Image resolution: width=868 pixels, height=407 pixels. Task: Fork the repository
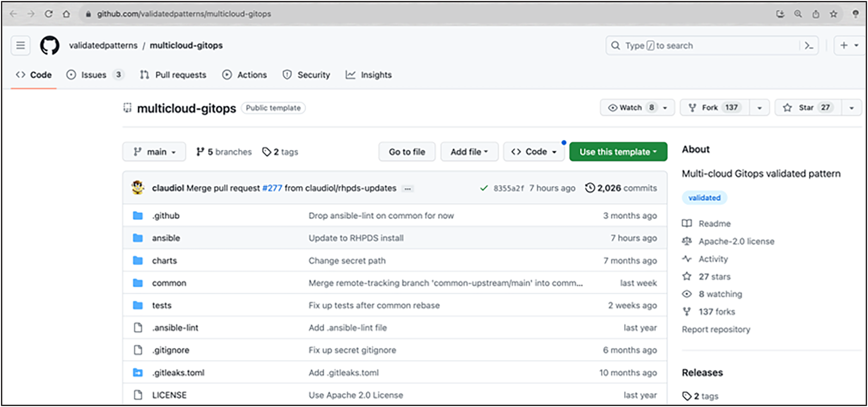pos(715,108)
